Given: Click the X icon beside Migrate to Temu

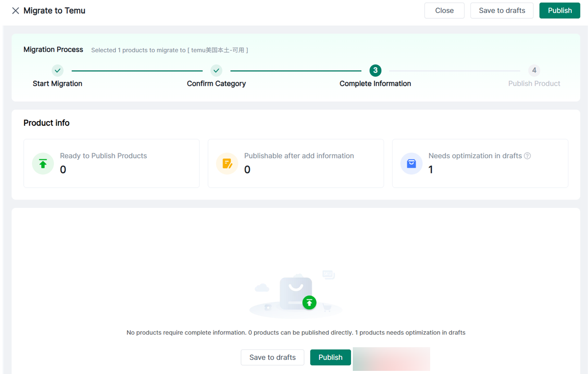Looking at the screenshot, I should 16,11.
